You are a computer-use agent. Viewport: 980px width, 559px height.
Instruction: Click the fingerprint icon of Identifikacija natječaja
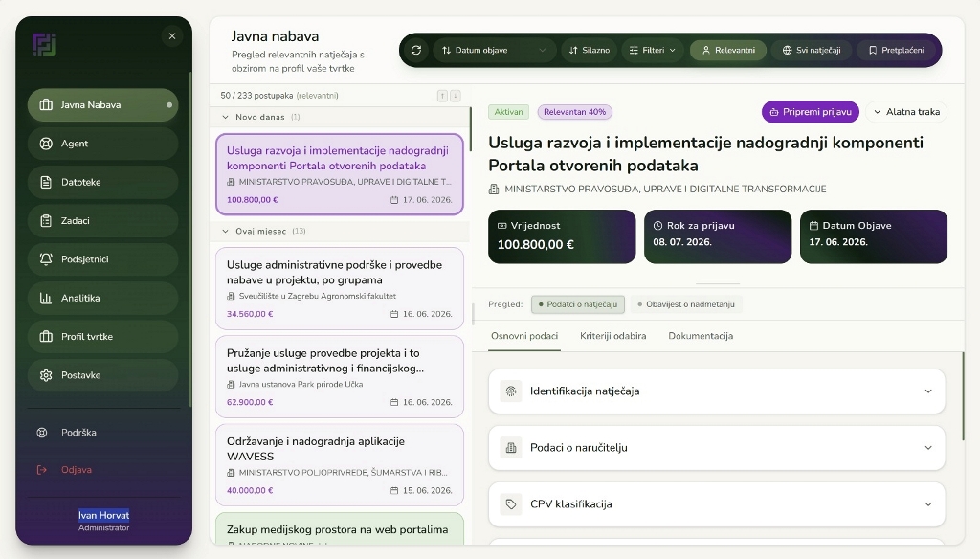511,391
